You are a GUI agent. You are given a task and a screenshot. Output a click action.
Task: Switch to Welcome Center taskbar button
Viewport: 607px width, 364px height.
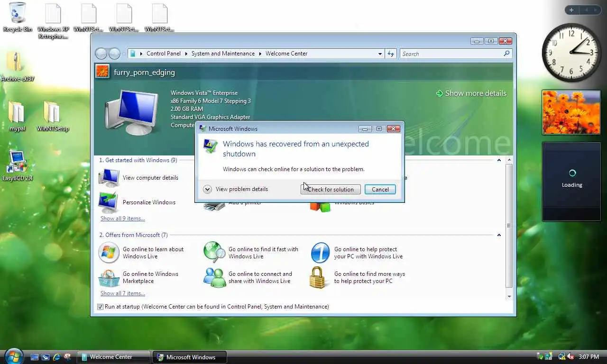coord(114,357)
